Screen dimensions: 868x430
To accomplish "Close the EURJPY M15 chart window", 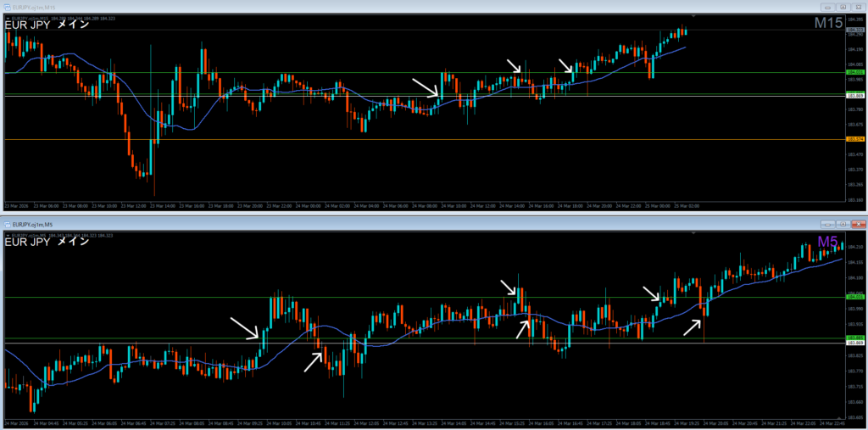I will (x=857, y=8).
